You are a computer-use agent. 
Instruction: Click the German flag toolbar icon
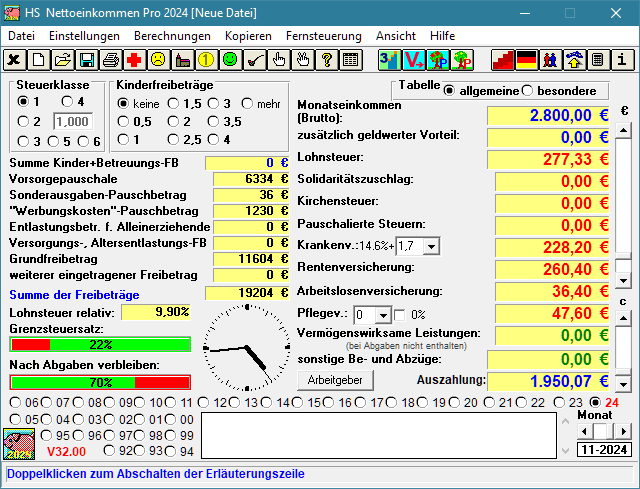point(525,60)
